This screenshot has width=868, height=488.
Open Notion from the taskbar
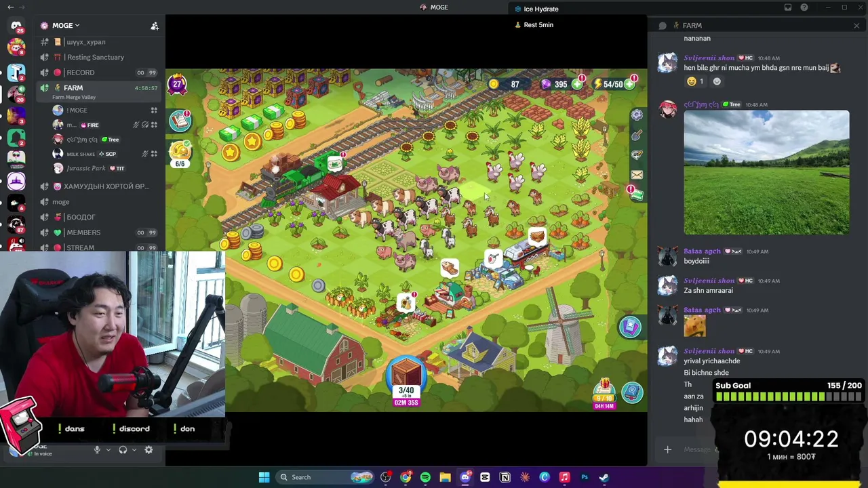pos(505,477)
